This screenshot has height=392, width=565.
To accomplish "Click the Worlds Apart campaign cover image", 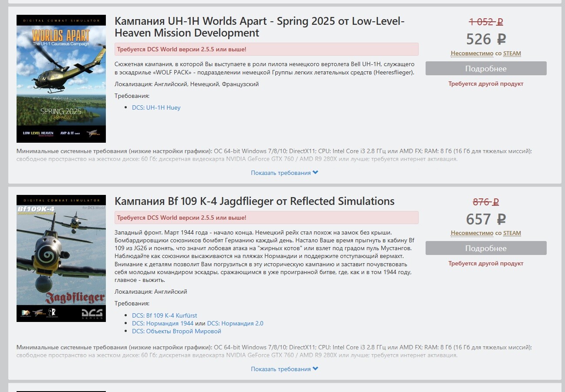I will (x=61, y=79).
